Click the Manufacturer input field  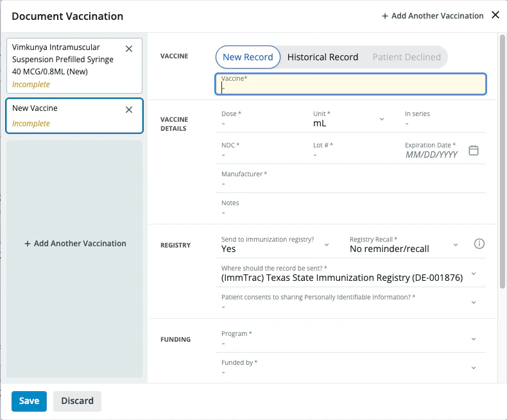pos(351,179)
